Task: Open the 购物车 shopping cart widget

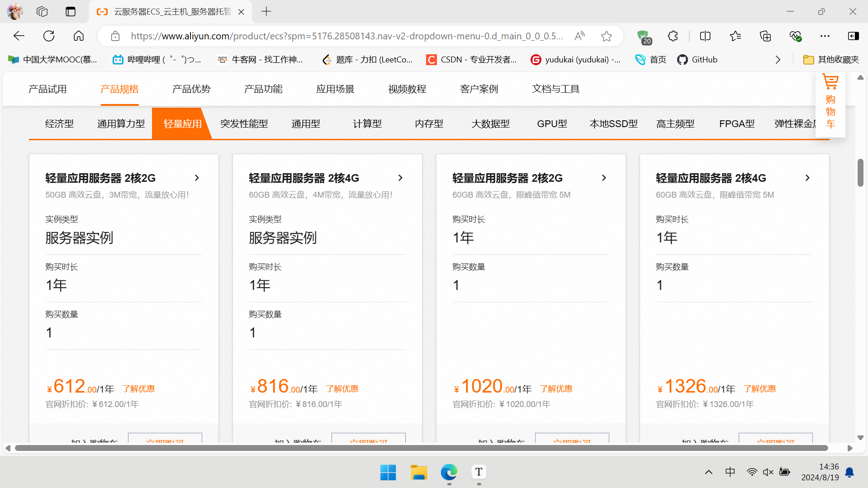Action: click(x=830, y=104)
